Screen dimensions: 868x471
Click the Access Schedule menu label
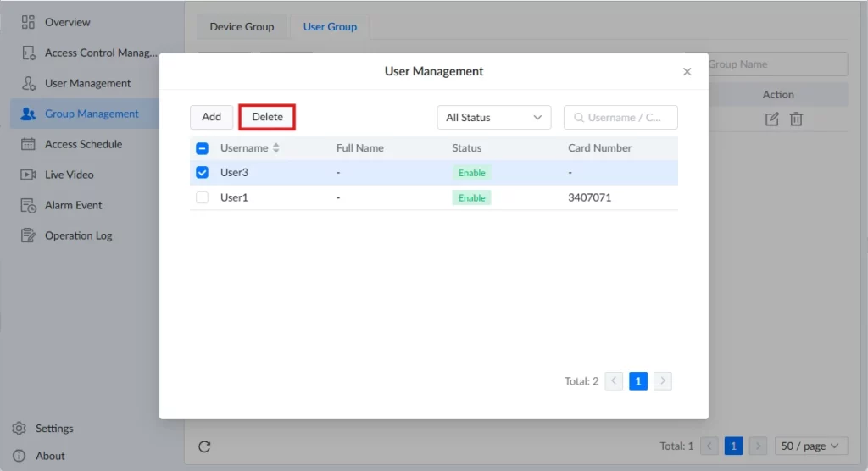[84, 144]
